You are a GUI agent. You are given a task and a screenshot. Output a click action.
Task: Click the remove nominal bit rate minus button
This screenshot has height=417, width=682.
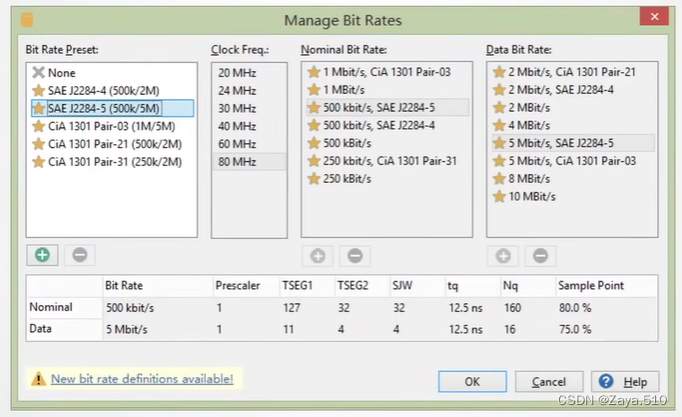tap(355, 256)
